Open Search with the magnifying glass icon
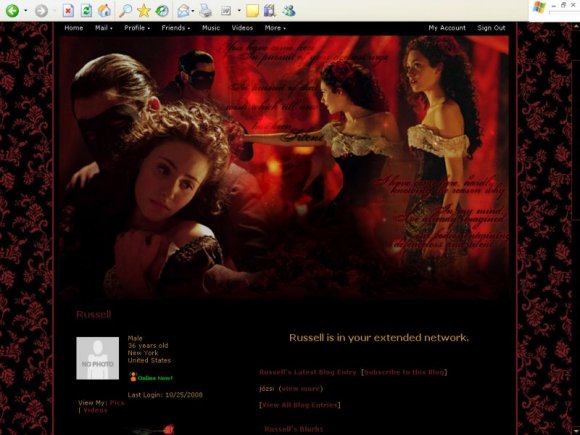The height and width of the screenshot is (435, 580). point(126,10)
